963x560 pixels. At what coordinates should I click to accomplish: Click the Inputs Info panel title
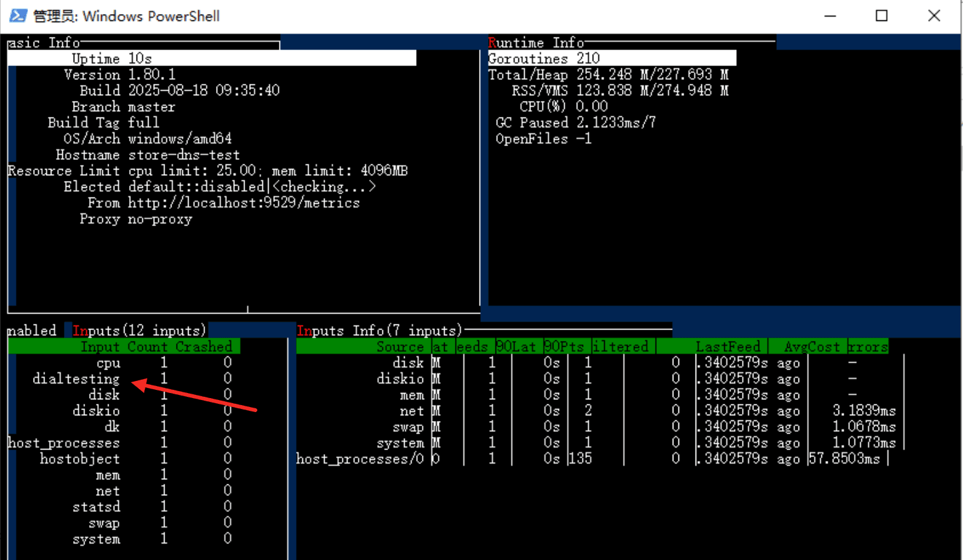coord(380,331)
